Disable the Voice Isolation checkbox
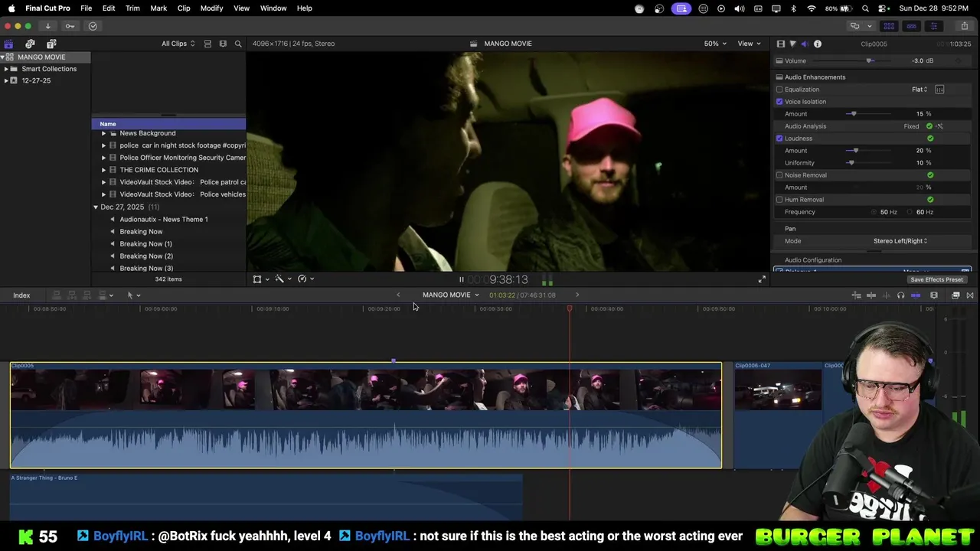 (779, 102)
